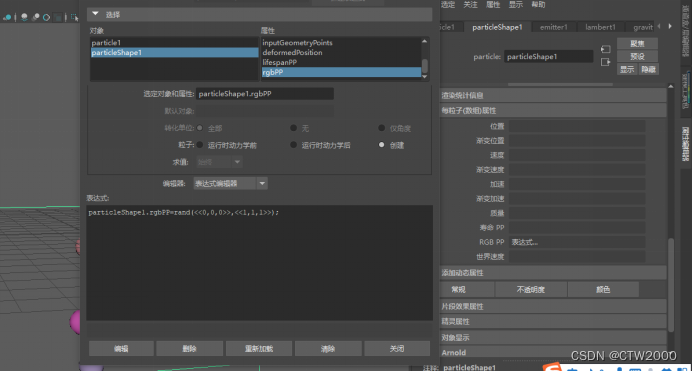Open the 帮助 menu in Attribute Editor
The image size is (693, 371).
tap(538, 5)
